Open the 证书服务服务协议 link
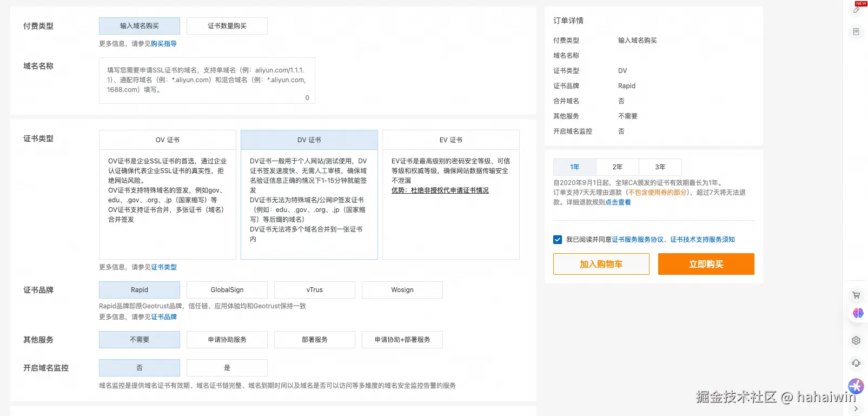868x416 pixels. pos(638,240)
